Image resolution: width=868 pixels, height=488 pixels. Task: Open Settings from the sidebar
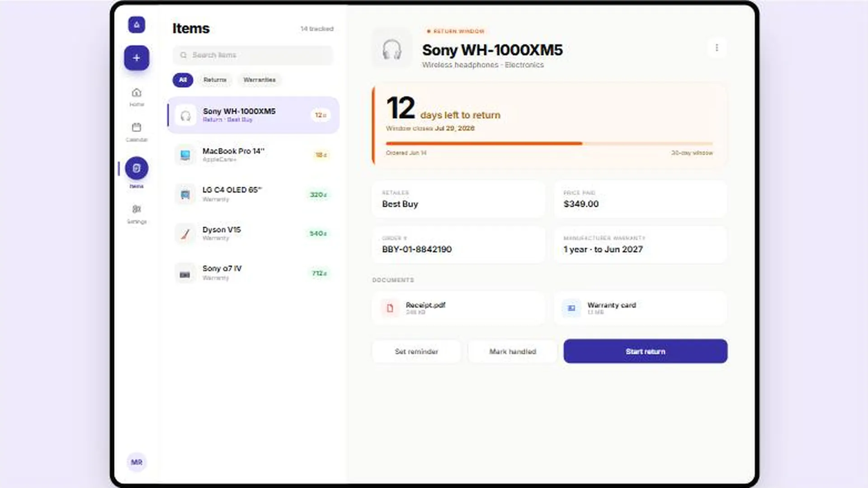(137, 214)
